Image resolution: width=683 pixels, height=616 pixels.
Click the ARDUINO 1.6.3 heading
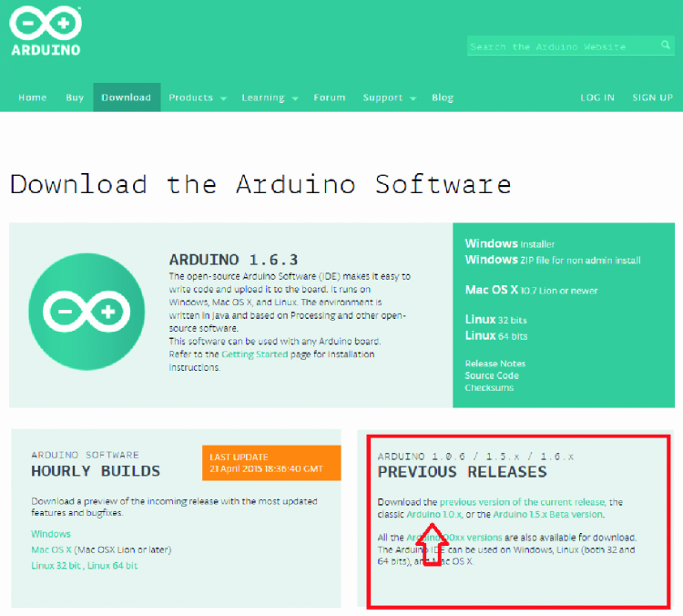coord(233,260)
